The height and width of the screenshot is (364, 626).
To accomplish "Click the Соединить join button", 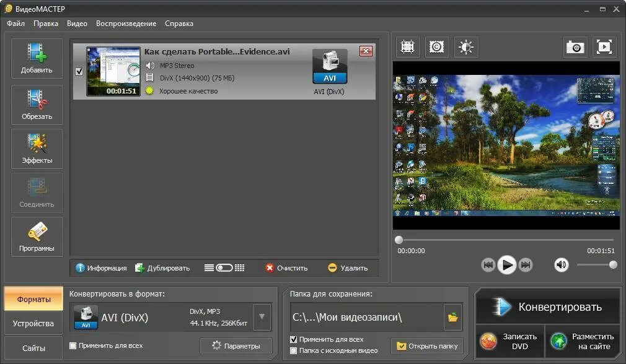I will point(37,193).
